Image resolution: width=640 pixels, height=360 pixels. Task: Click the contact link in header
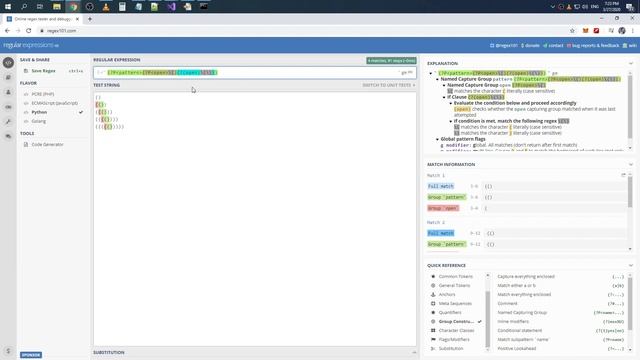[x=553, y=45]
